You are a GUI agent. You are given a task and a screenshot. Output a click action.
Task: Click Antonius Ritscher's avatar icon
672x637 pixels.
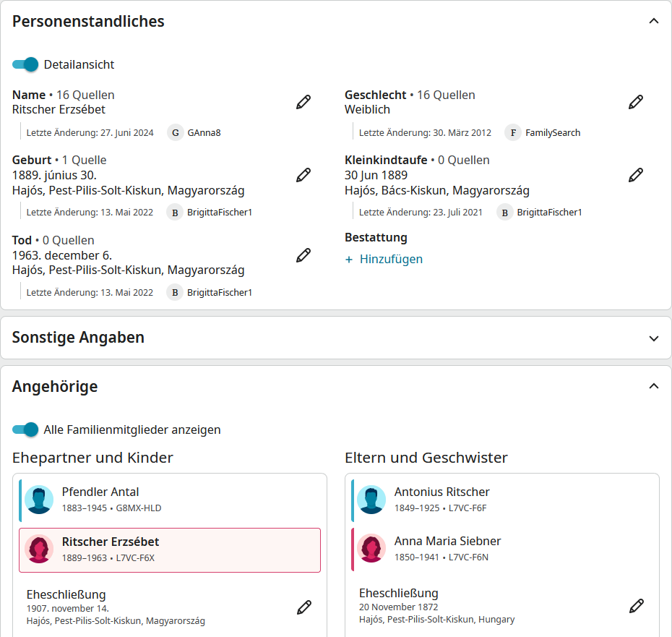372,500
